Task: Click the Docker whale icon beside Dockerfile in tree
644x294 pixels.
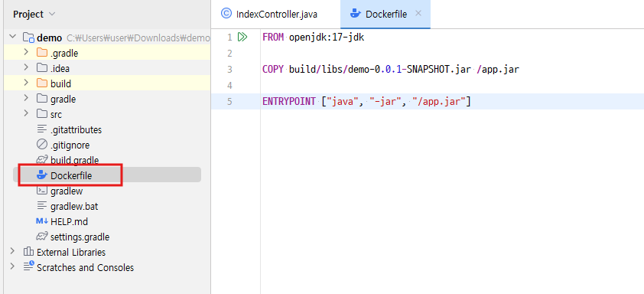Action: 42,175
